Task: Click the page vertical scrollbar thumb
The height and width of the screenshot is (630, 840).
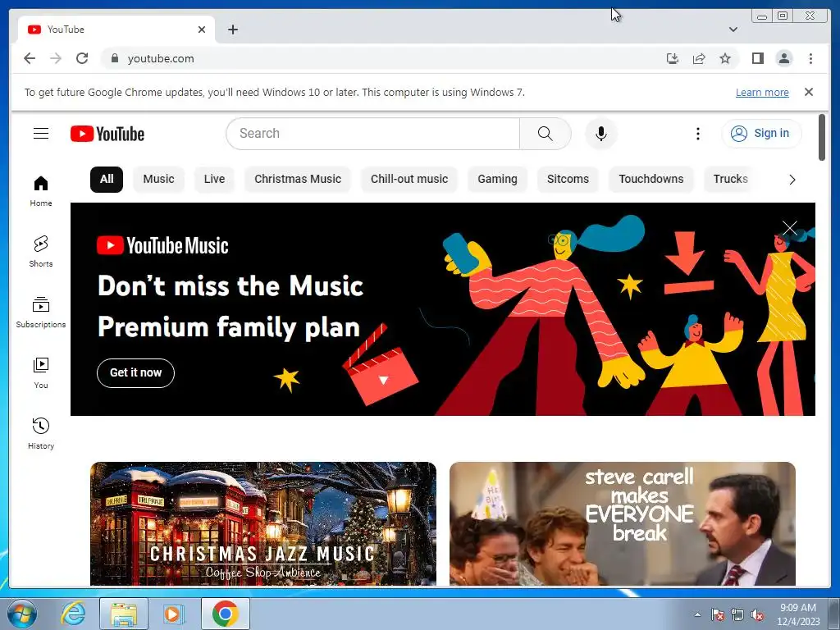Action: [x=822, y=137]
